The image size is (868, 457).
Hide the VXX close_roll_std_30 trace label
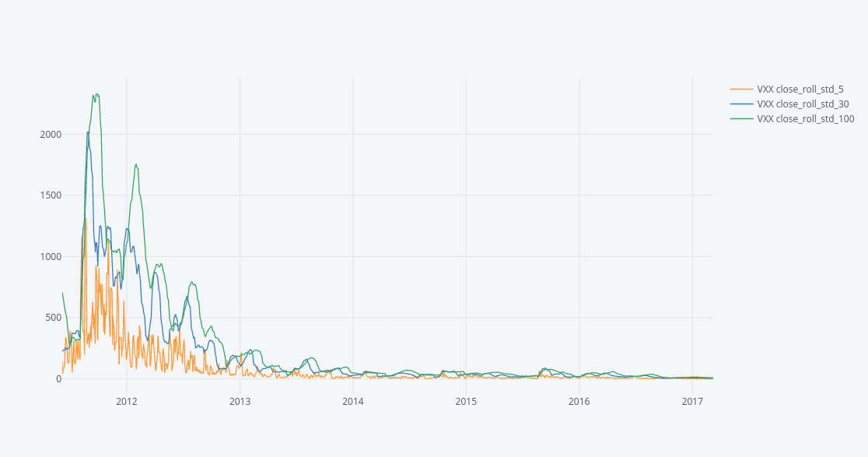[803, 104]
